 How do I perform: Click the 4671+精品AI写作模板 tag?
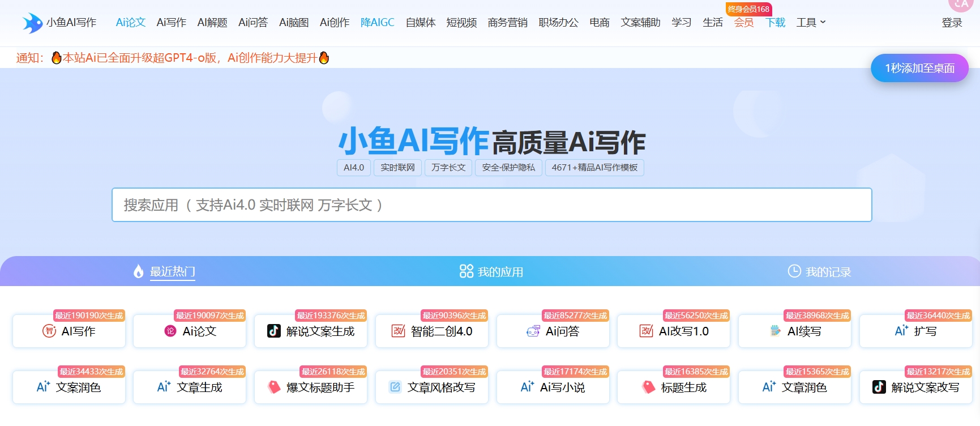(594, 168)
